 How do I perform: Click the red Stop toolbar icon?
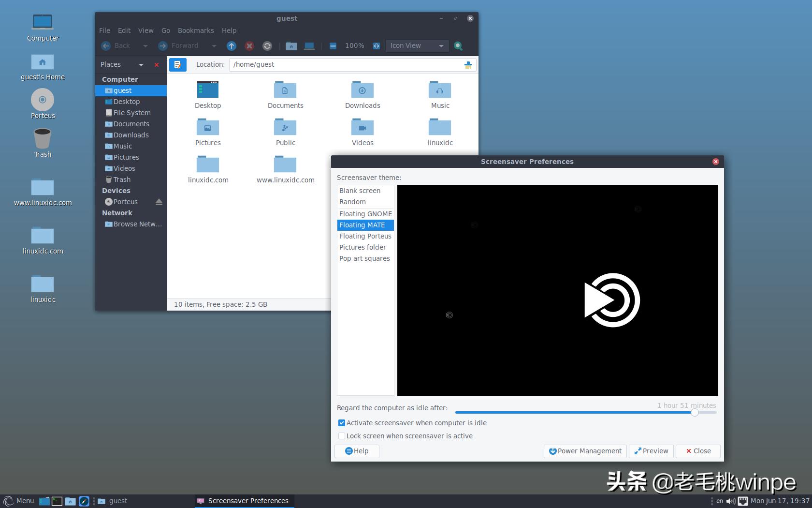249,46
